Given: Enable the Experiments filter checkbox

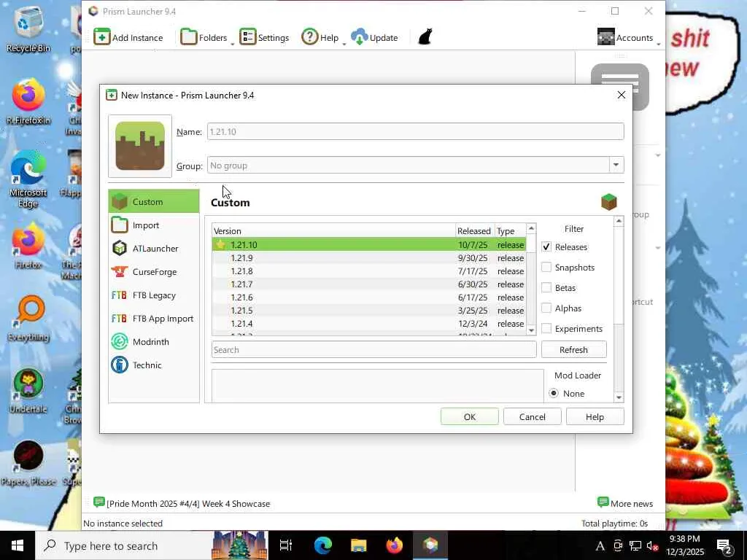Looking at the screenshot, I should point(546,329).
